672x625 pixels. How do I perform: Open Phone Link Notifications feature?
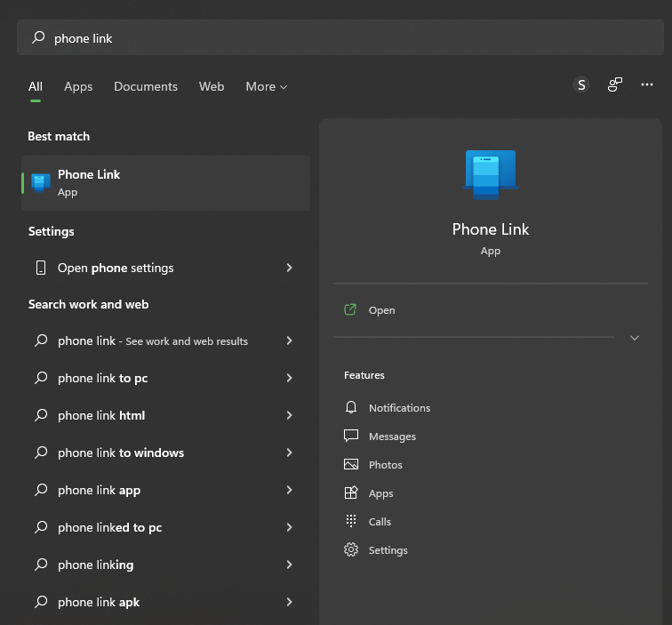pyautogui.click(x=399, y=408)
